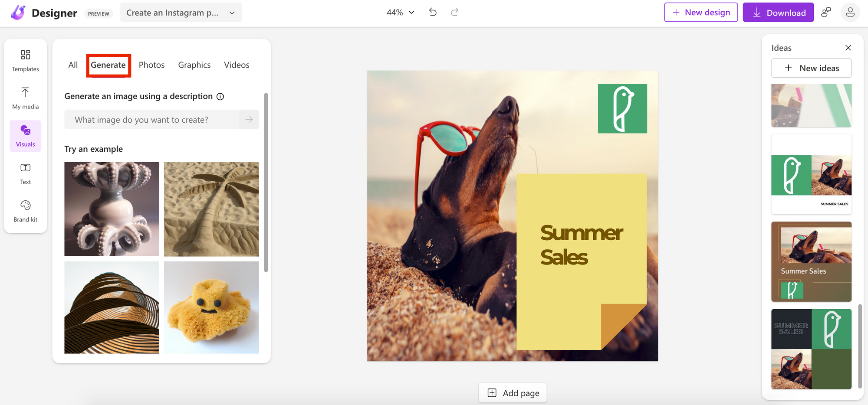Open the Templates panel
The height and width of the screenshot is (405, 868).
25,60
